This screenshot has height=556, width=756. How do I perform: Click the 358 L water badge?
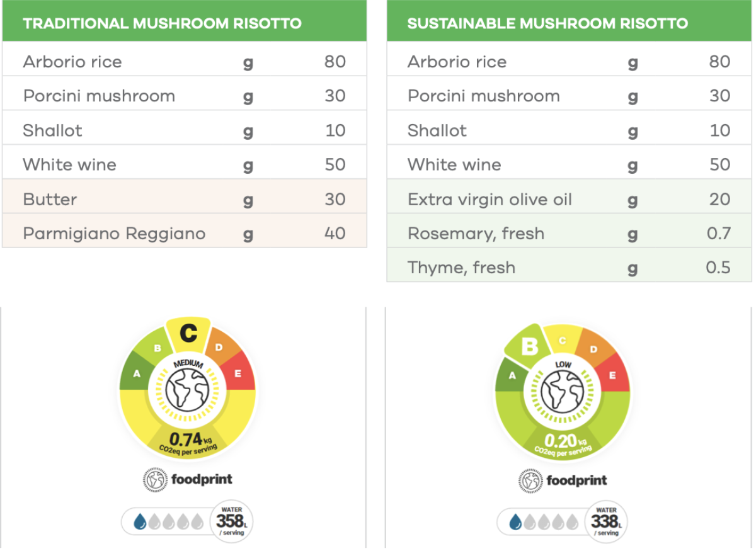pos(231,521)
